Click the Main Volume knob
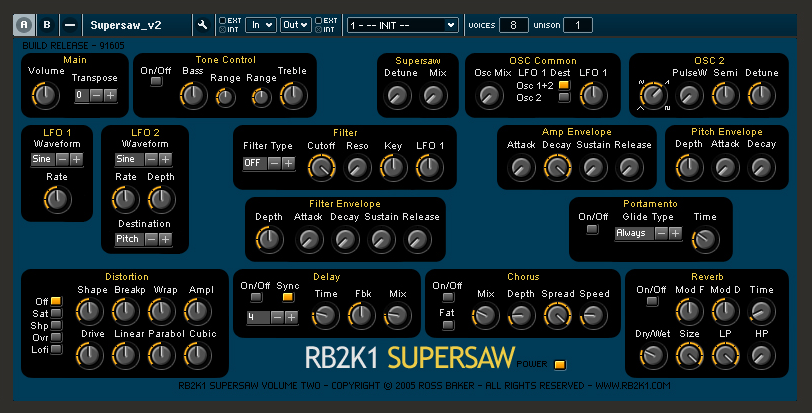The image size is (812, 413). pyautogui.click(x=45, y=95)
